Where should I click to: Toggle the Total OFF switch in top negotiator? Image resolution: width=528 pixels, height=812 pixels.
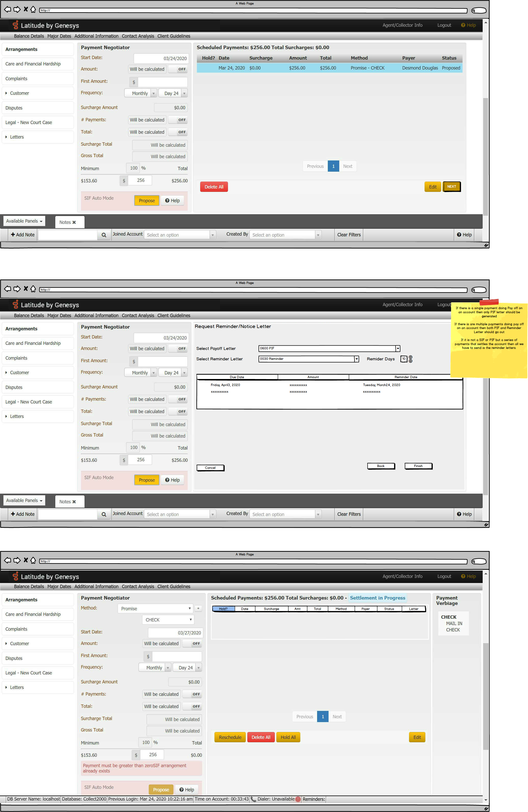178,132
